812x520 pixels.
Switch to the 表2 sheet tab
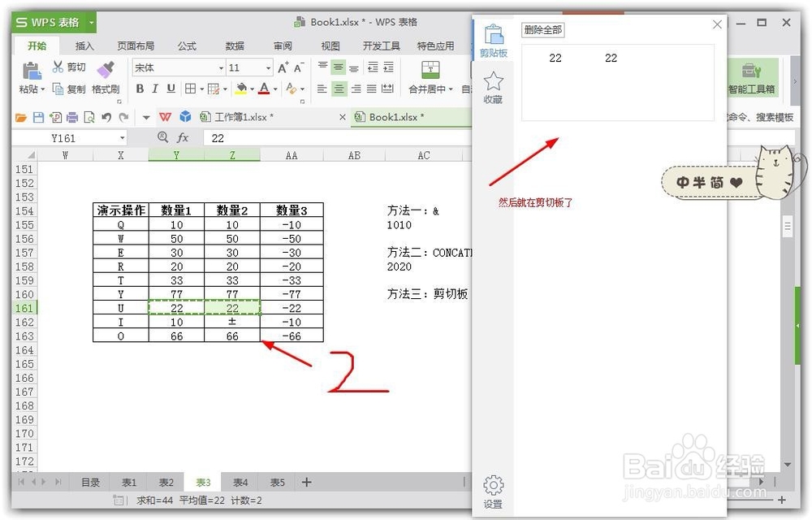[x=166, y=482]
